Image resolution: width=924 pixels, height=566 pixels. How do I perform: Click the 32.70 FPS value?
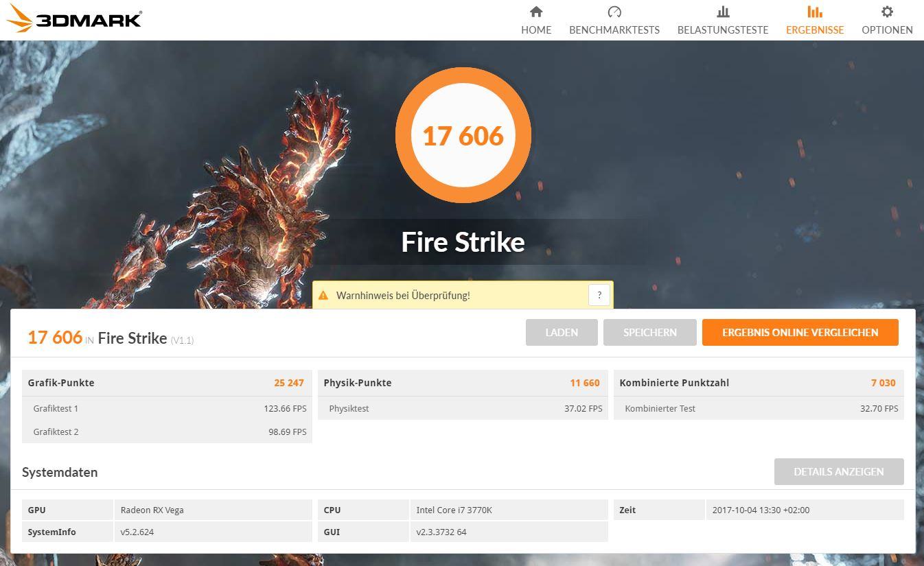click(879, 408)
